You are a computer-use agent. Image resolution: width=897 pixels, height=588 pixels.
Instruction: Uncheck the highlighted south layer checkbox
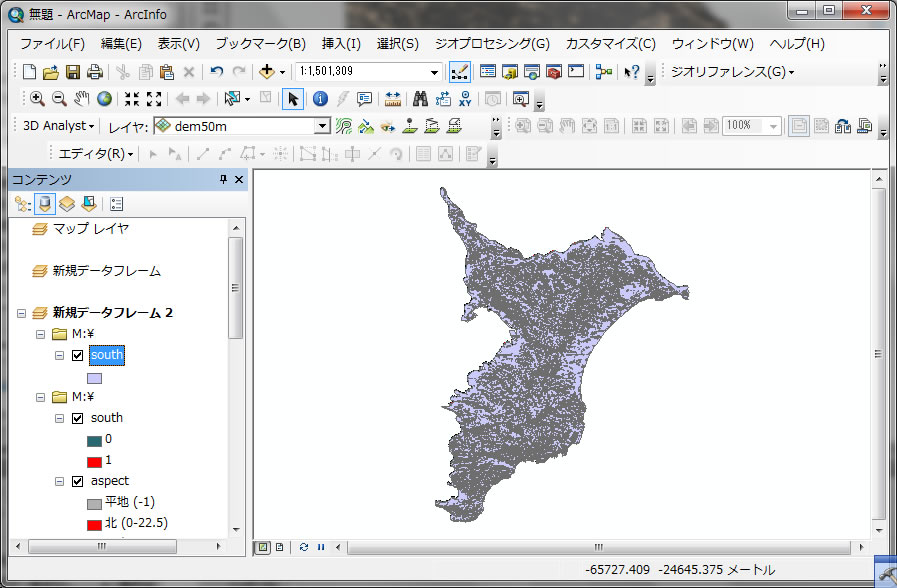point(78,355)
